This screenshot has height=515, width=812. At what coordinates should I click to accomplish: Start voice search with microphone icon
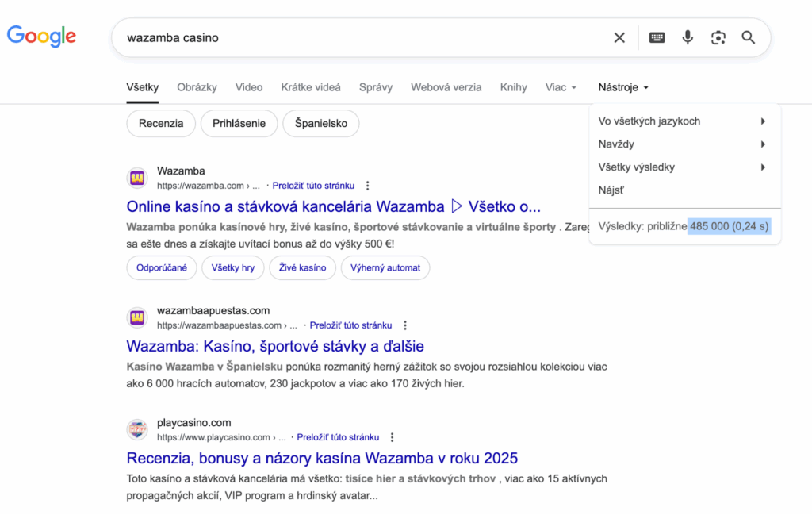(688, 37)
